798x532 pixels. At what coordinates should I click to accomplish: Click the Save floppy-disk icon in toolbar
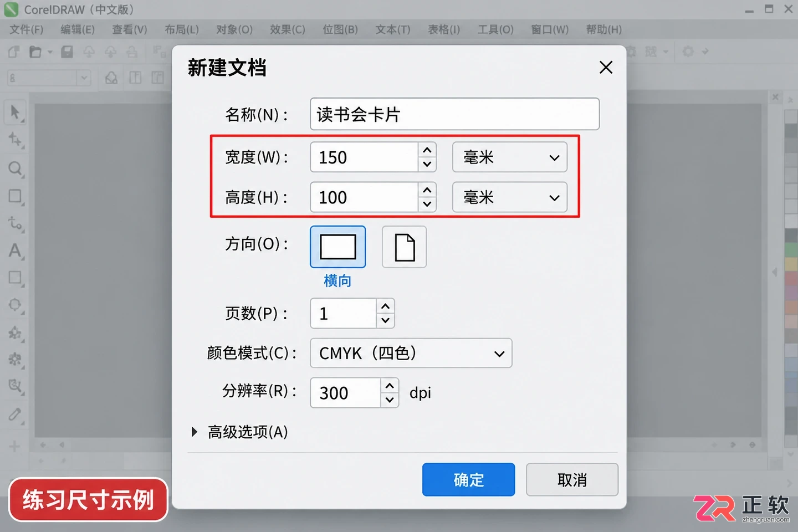click(67, 52)
